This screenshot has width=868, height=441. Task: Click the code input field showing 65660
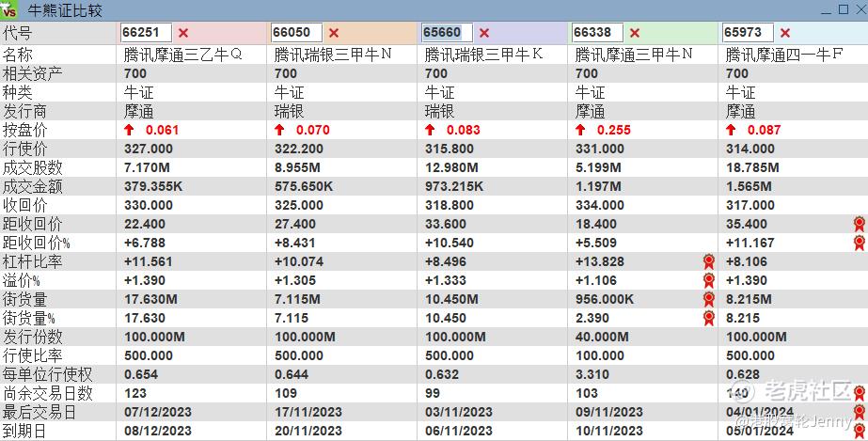[x=448, y=33]
